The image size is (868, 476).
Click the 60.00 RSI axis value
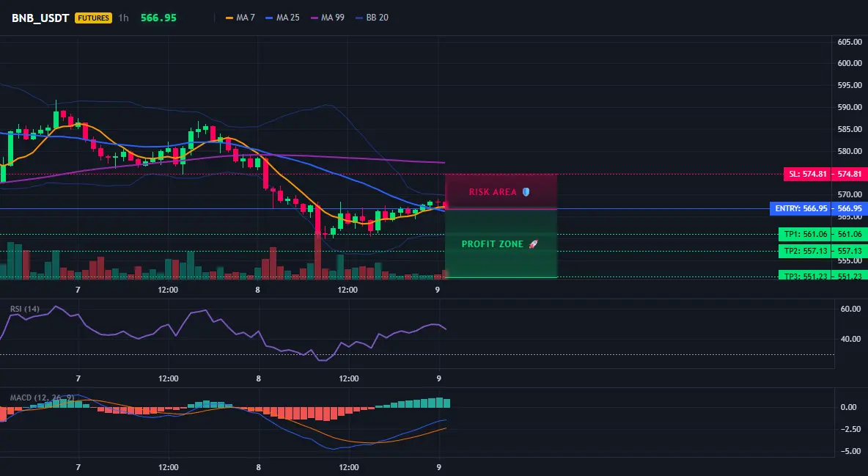point(851,309)
